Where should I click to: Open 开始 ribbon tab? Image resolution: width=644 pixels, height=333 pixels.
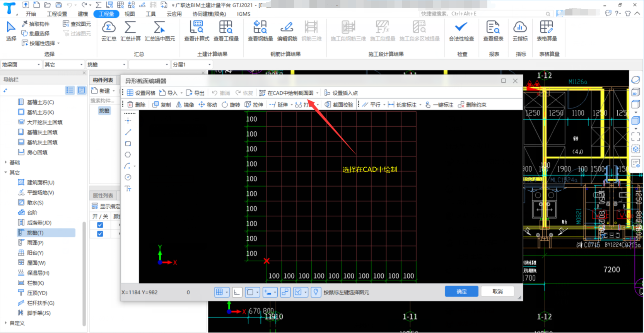point(31,14)
